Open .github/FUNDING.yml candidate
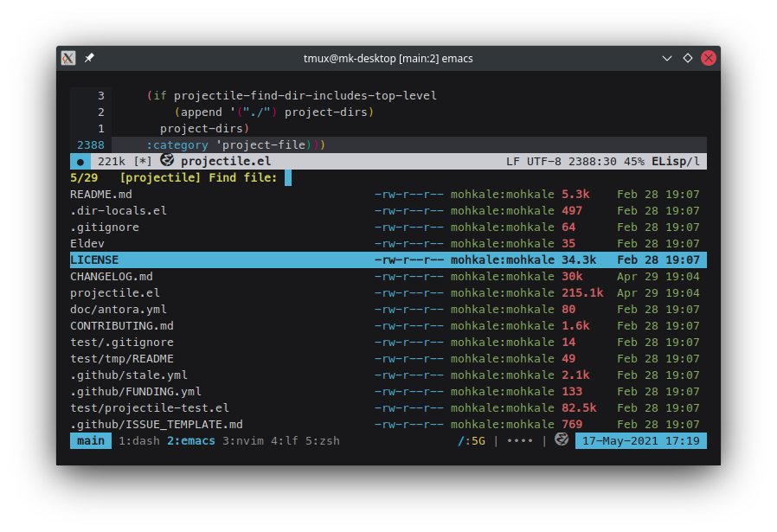Screen dimensions: 777x532 pyautogui.click(x=388, y=391)
